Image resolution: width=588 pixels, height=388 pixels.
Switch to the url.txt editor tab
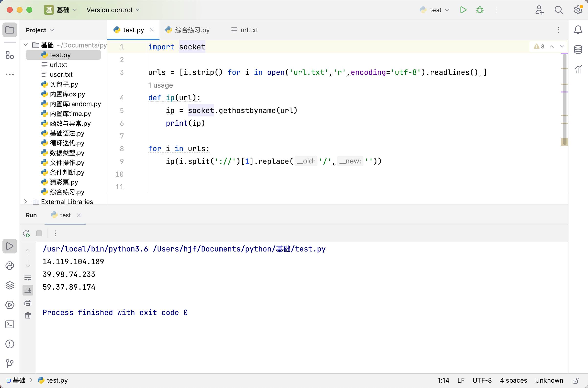(245, 30)
